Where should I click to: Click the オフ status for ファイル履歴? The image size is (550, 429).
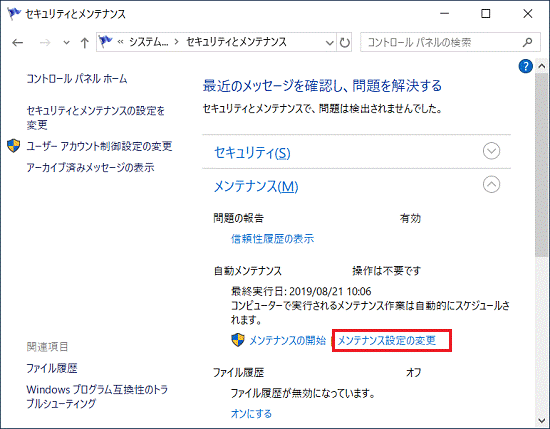point(414,372)
